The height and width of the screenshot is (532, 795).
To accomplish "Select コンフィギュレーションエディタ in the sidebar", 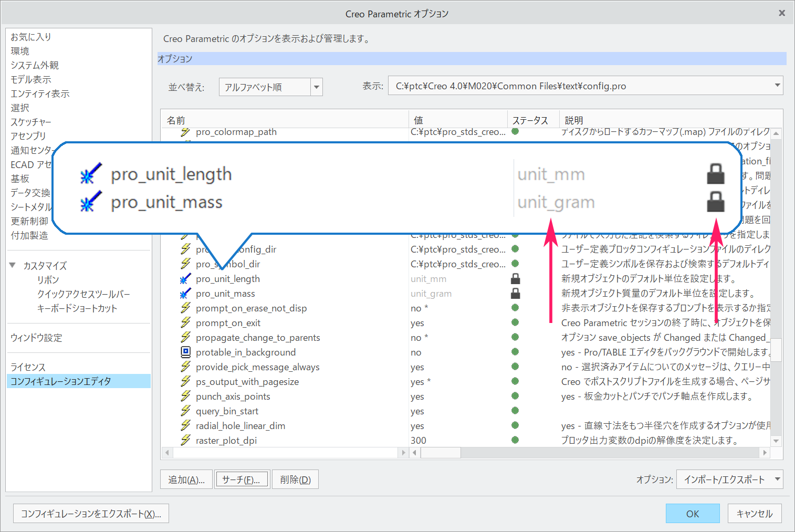I will (x=61, y=381).
